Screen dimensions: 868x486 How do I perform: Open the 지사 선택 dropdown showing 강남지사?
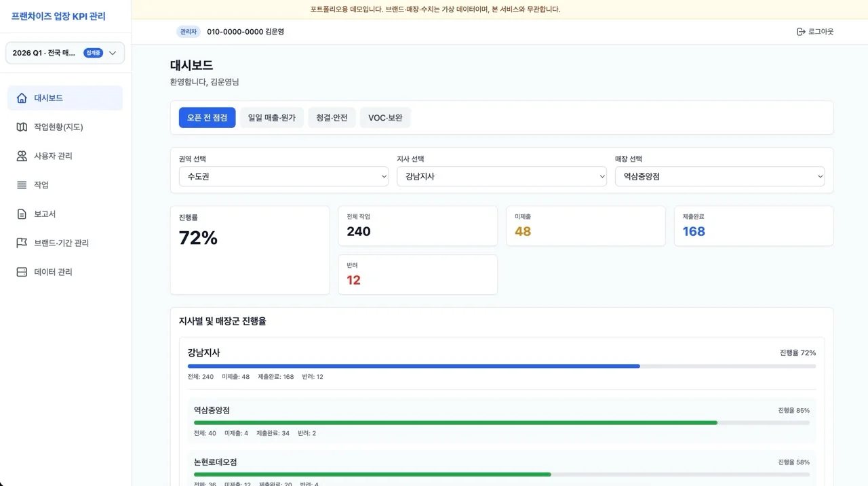point(502,176)
